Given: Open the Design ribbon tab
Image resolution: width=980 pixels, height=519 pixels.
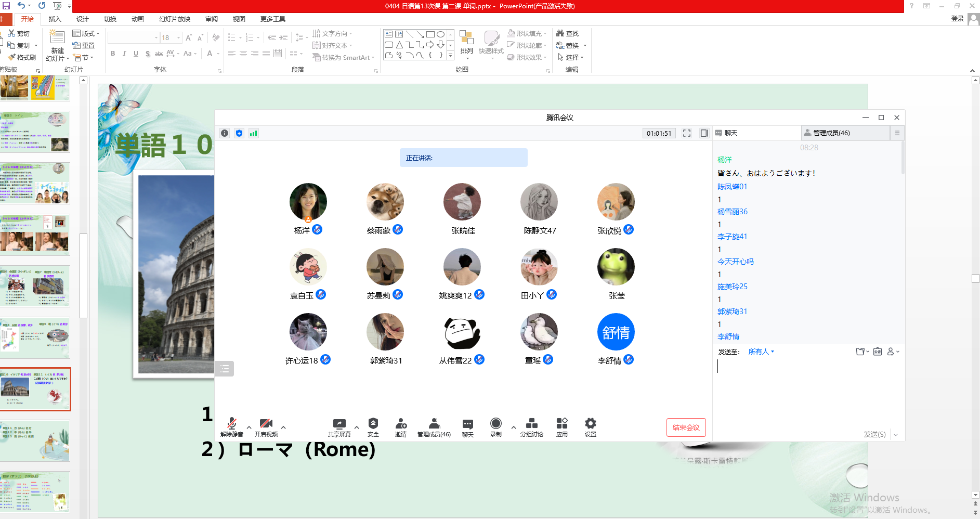Looking at the screenshot, I should (x=83, y=19).
